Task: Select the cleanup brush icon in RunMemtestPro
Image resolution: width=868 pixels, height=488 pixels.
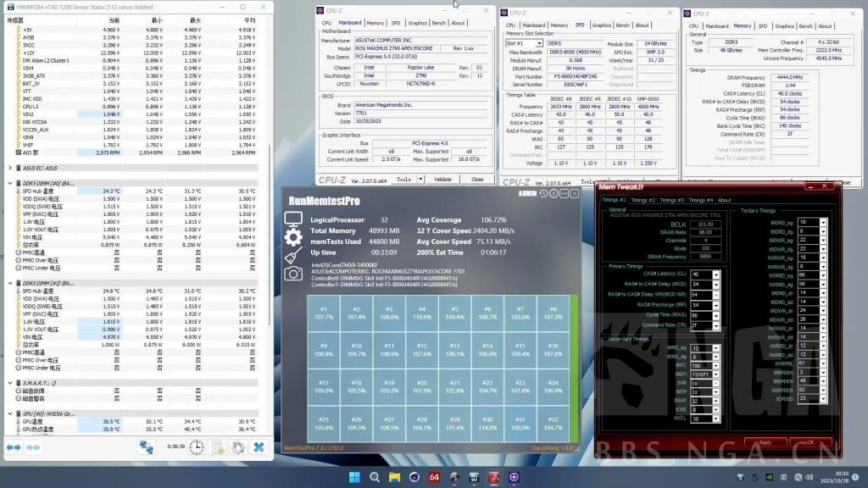Action: tap(292, 255)
